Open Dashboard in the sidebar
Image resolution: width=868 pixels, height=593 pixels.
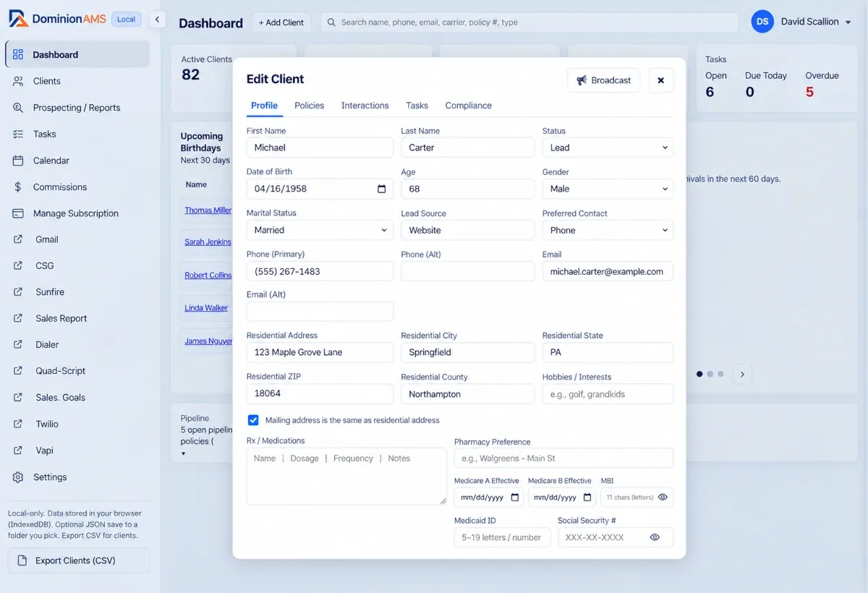click(77, 54)
